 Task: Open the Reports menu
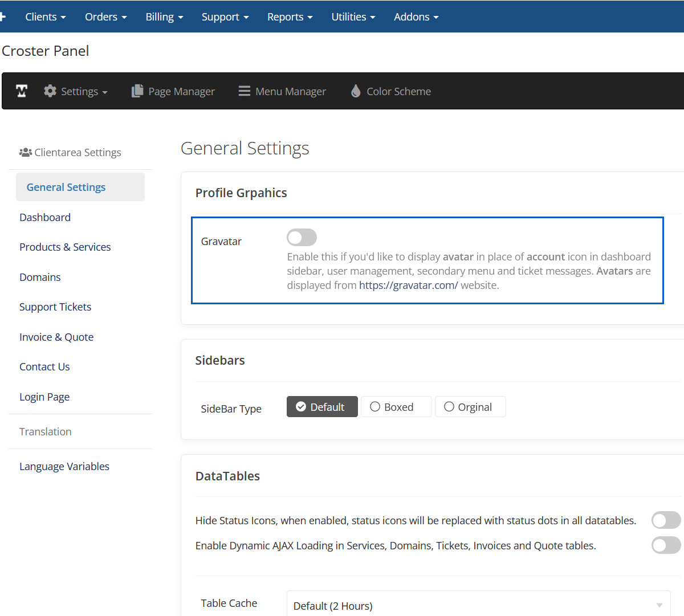[x=290, y=17]
